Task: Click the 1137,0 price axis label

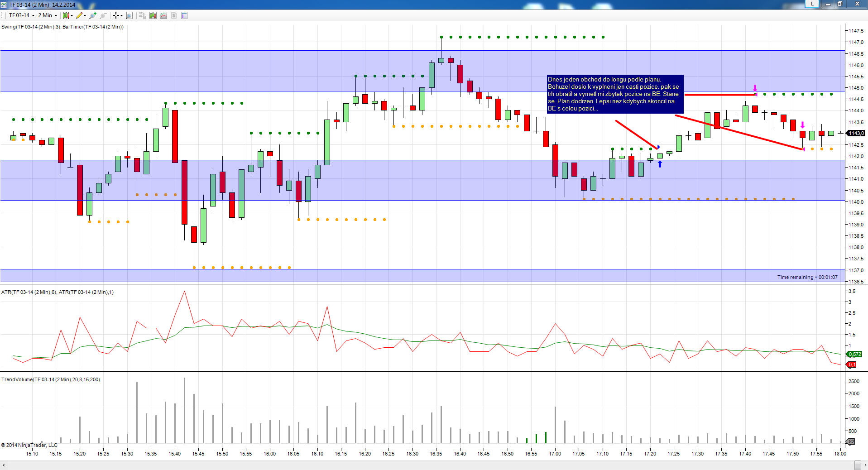Action: pos(856,270)
